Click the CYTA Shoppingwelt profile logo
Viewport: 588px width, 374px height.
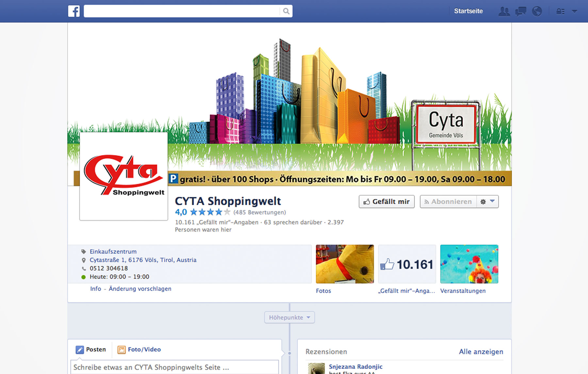[x=124, y=176]
